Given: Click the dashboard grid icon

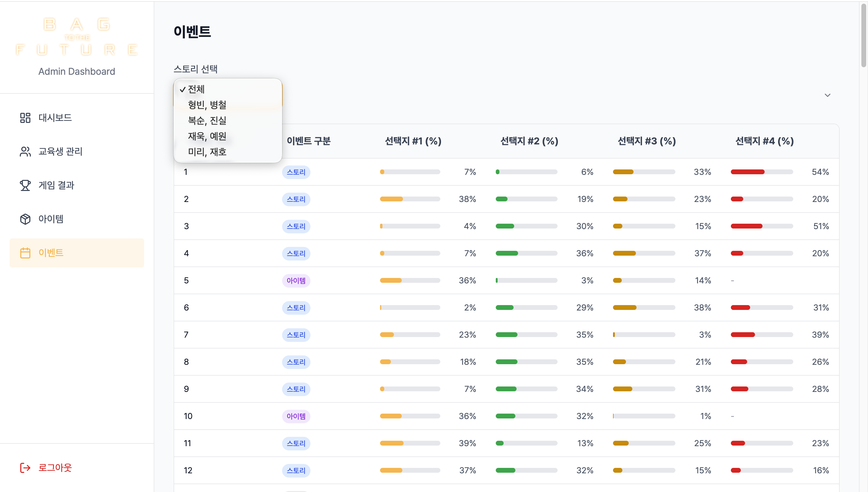Looking at the screenshot, I should (x=25, y=118).
